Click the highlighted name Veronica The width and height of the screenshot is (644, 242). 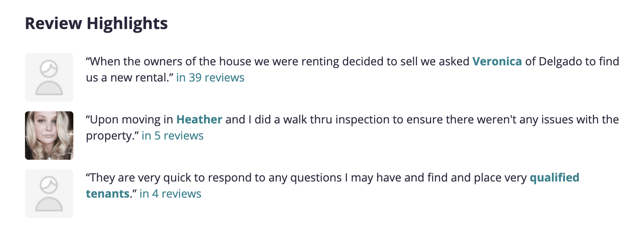[x=497, y=61]
